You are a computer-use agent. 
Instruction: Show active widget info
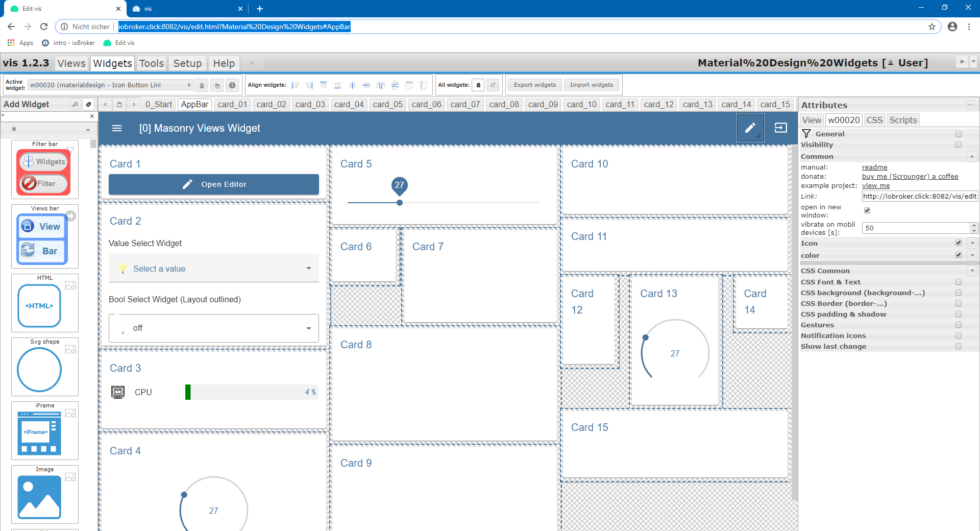pyautogui.click(x=232, y=85)
